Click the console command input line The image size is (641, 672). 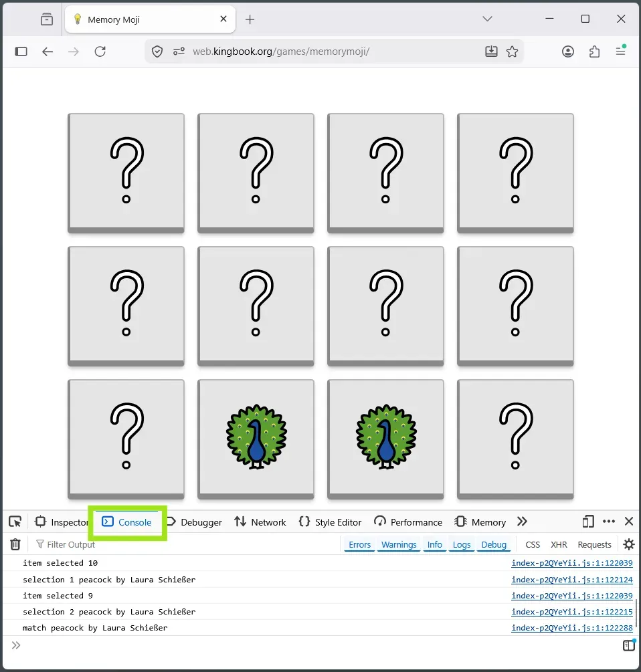[x=317, y=645]
